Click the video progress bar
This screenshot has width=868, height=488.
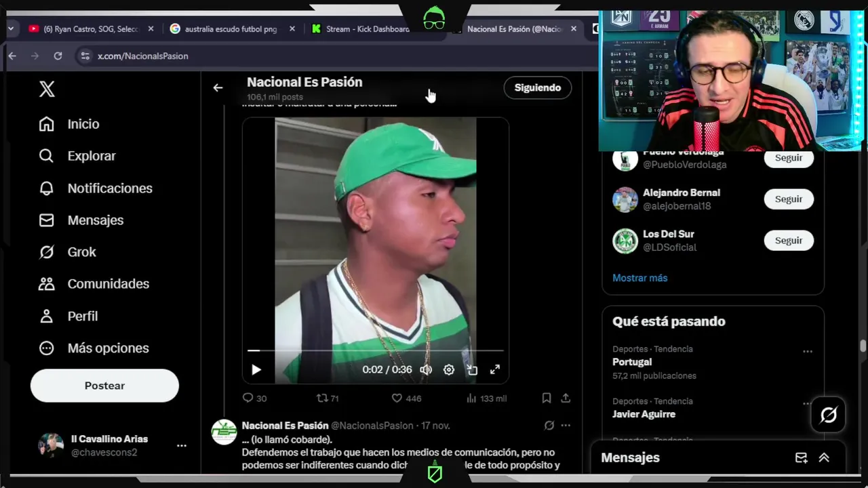[376, 350]
